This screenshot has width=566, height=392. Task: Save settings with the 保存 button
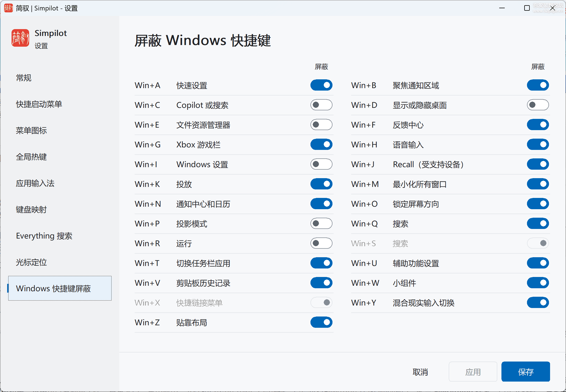click(x=526, y=372)
